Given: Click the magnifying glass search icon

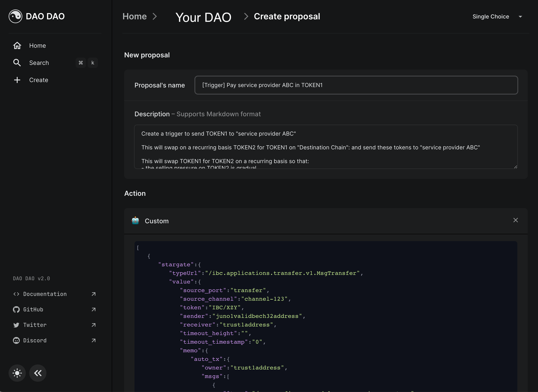Looking at the screenshot, I should tap(17, 63).
